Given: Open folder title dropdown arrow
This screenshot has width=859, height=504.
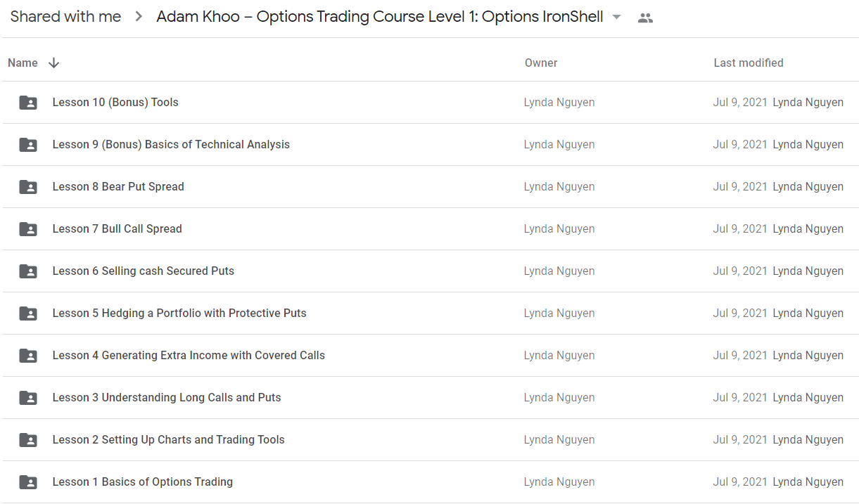Looking at the screenshot, I should click(617, 18).
